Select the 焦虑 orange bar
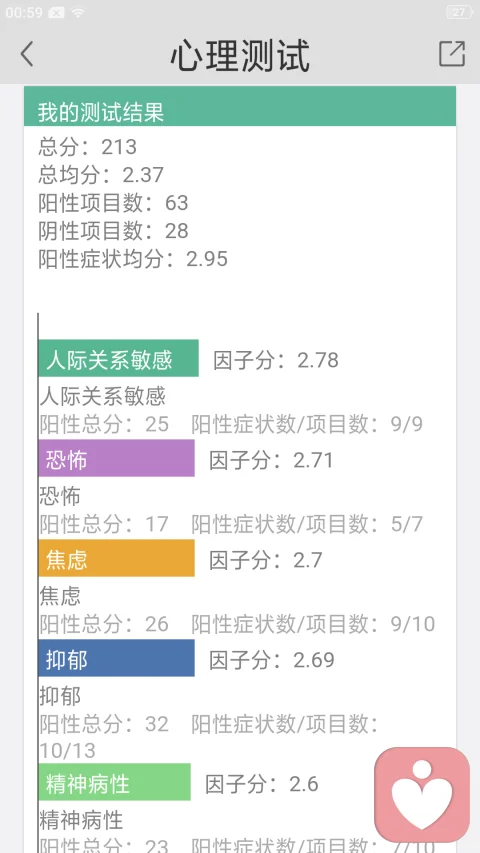Image resolution: width=480 pixels, height=853 pixels. pos(116,558)
